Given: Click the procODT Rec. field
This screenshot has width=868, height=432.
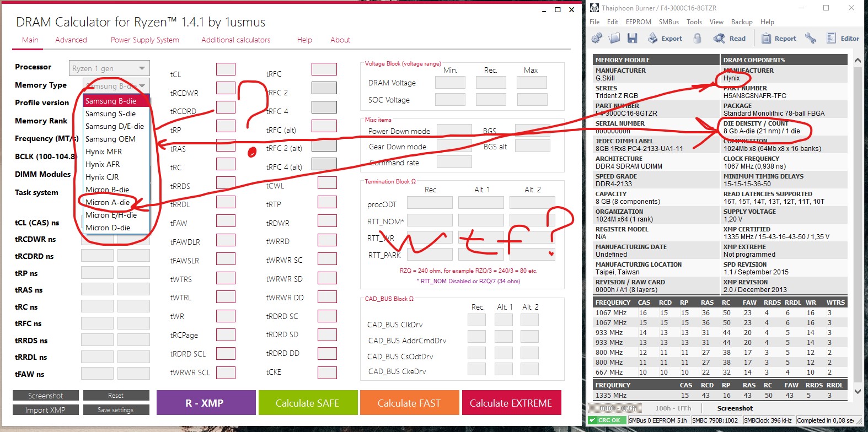Looking at the screenshot, I should pyautogui.click(x=430, y=203).
